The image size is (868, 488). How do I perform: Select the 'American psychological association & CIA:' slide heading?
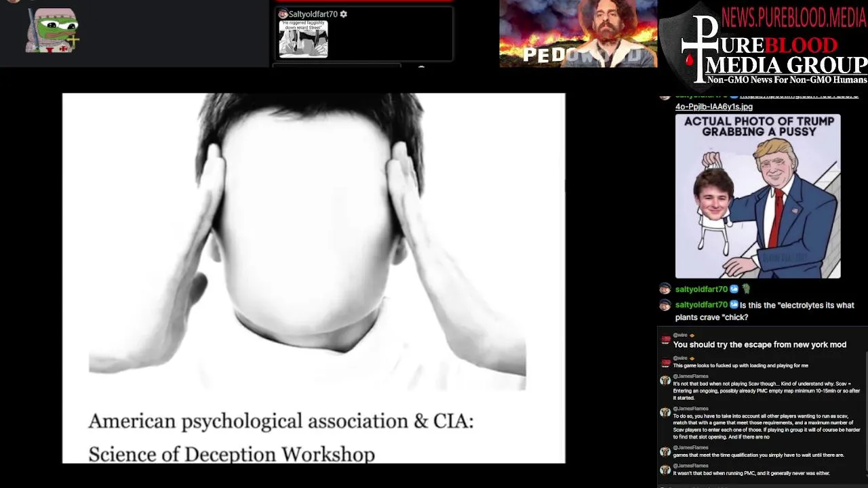coord(281,421)
